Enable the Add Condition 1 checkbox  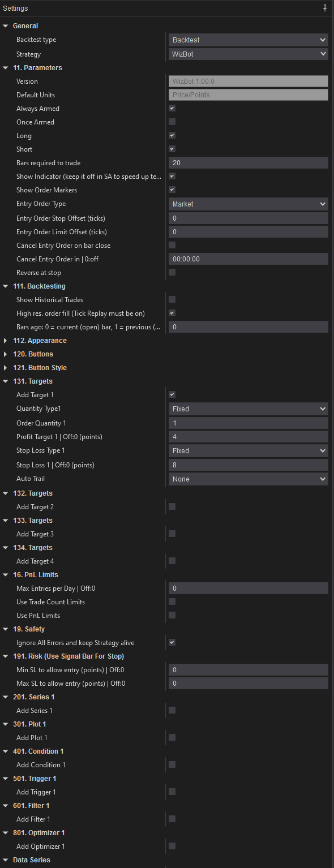(172, 764)
